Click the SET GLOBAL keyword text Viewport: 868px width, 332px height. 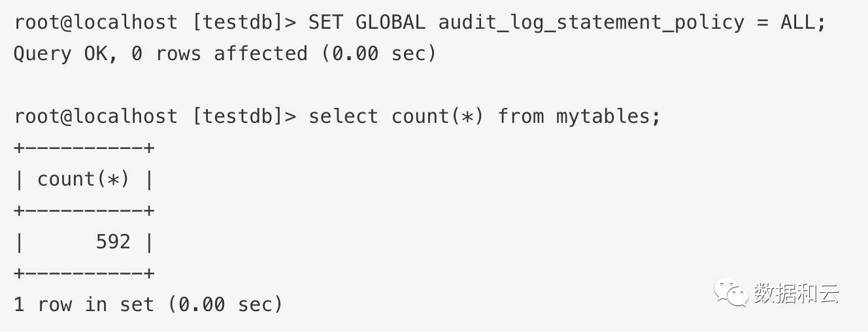pos(367,22)
